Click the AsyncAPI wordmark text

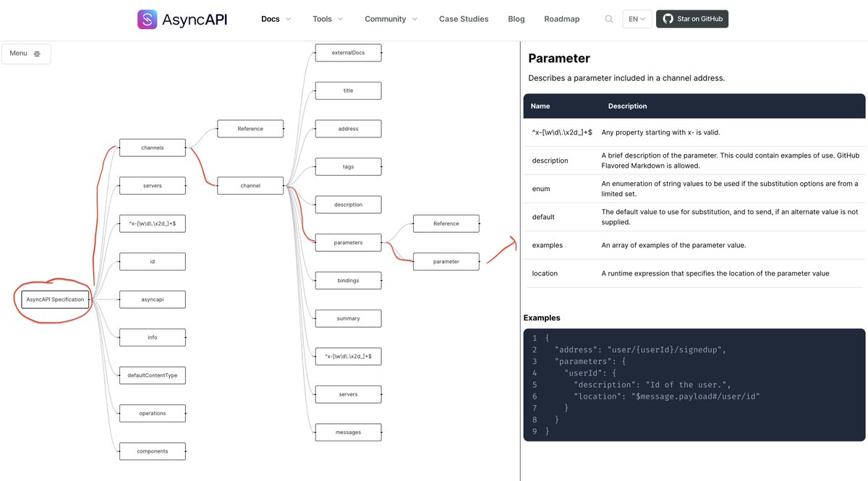pyautogui.click(x=195, y=20)
